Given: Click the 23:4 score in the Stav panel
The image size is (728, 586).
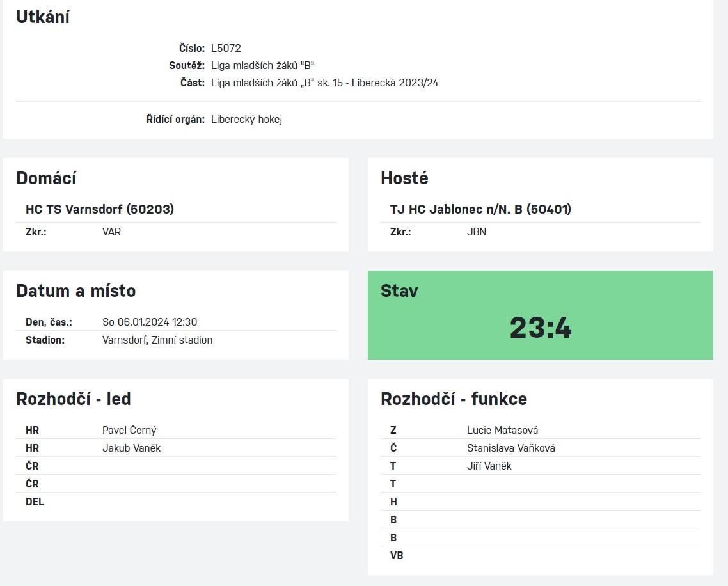Looking at the screenshot, I should tap(541, 328).
